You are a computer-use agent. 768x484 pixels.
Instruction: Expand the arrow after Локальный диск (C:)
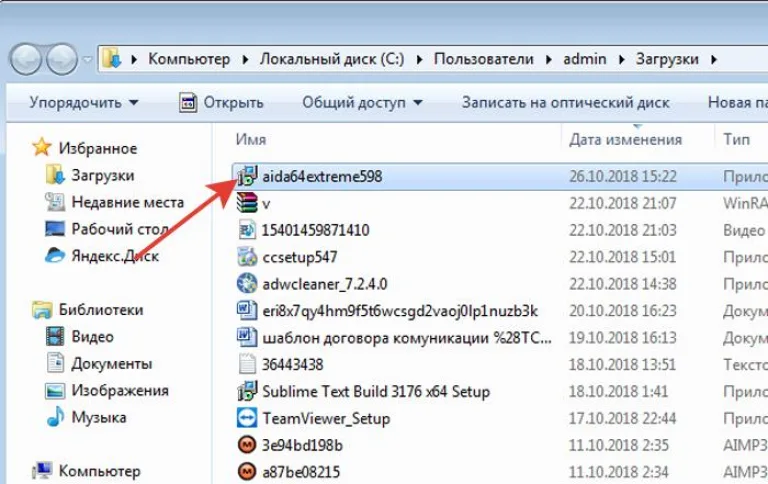[x=420, y=59]
